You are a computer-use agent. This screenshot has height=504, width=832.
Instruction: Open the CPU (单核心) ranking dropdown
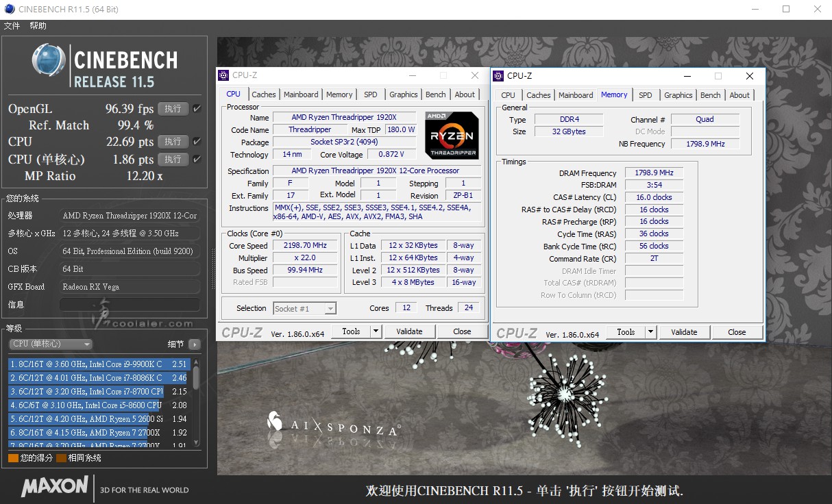tap(51, 344)
